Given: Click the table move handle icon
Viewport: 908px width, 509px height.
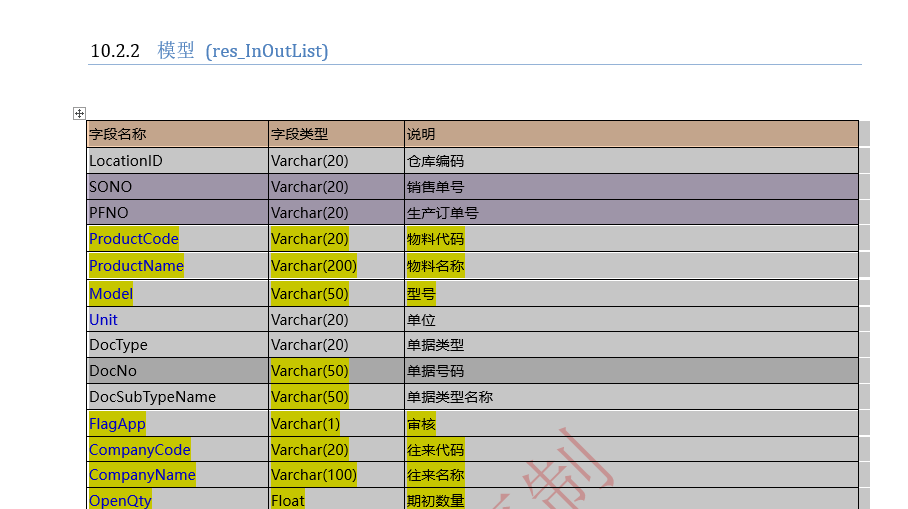Looking at the screenshot, I should (x=80, y=114).
